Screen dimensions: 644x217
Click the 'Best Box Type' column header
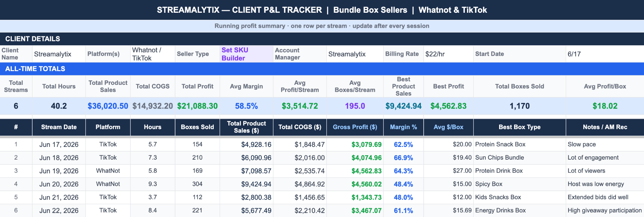click(520, 127)
